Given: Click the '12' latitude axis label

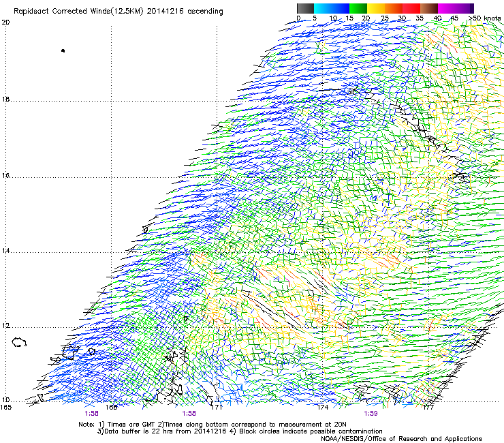Looking at the screenshot, I should pyautogui.click(x=5, y=326).
